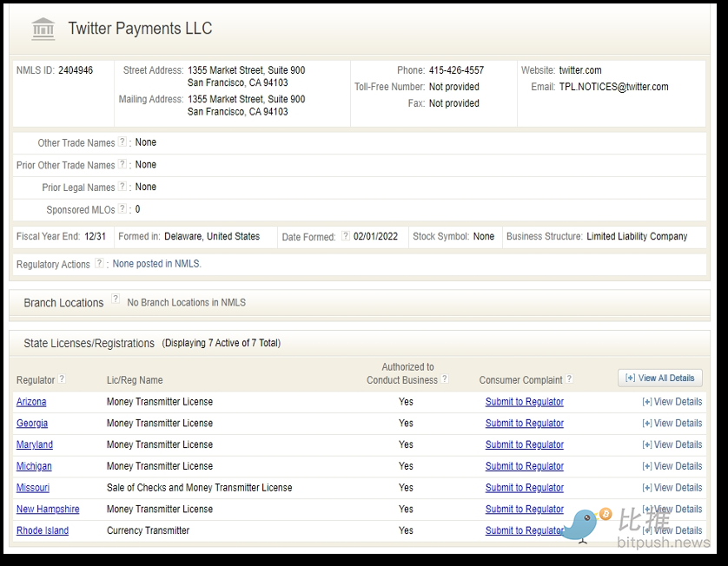Expand View Details for Georgia license

point(672,424)
